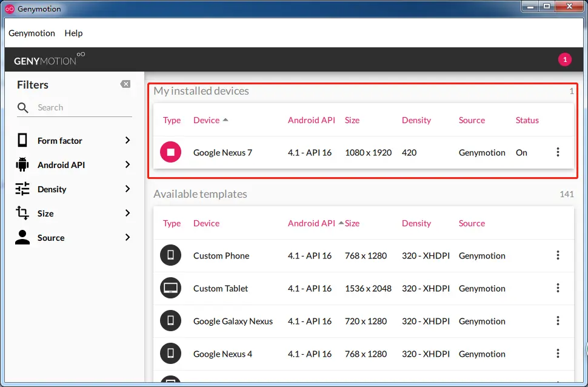The height and width of the screenshot is (387, 588).
Task: Click the 1080 x 1920 size value
Action: pos(368,153)
